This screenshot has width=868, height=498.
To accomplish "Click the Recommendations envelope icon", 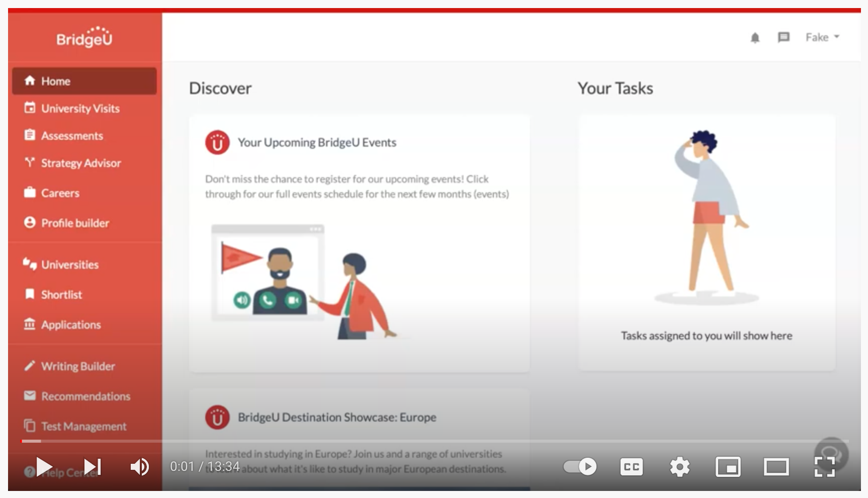I will [x=30, y=396].
